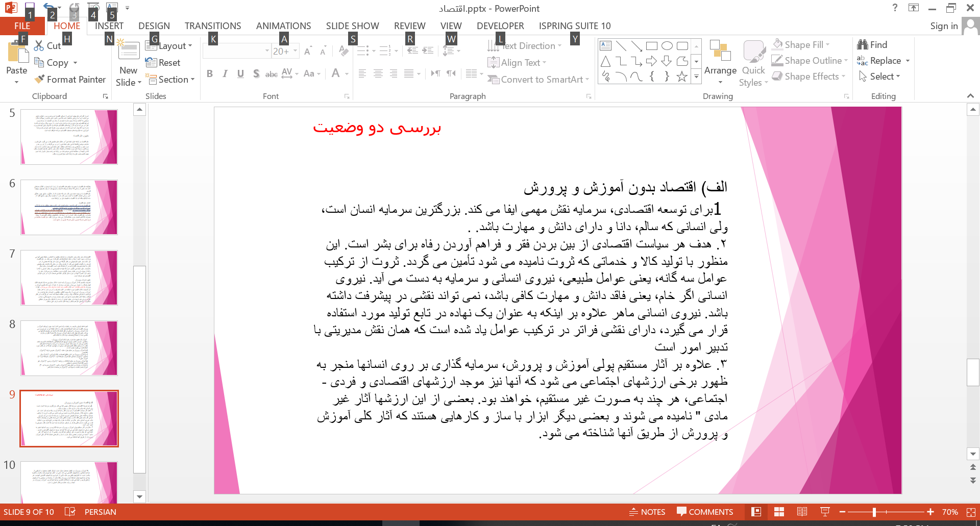
Task: Toggle Underline text formatting
Action: coord(240,74)
